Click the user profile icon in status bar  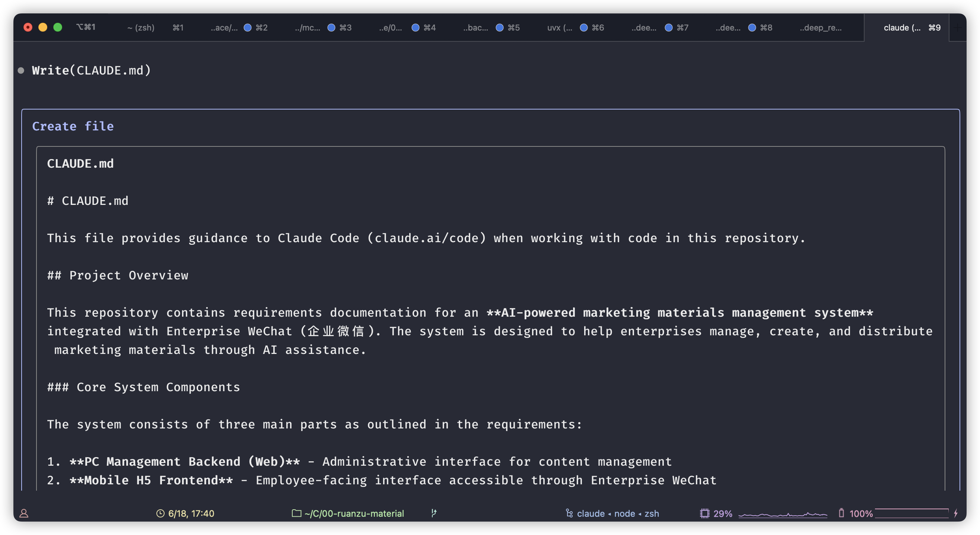click(24, 513)
